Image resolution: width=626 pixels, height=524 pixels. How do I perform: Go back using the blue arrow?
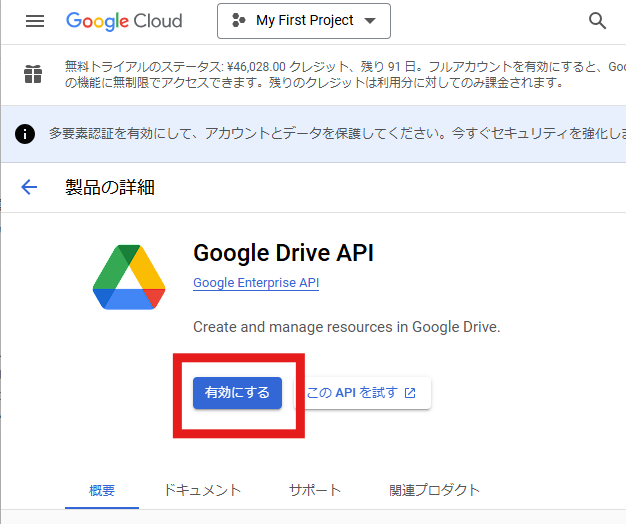tap(29, 187)
